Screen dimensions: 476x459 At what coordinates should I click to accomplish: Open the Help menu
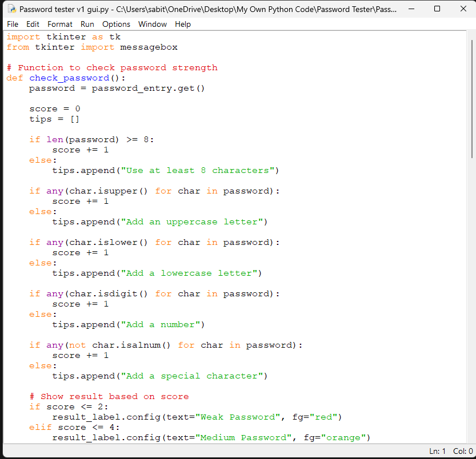click(182, 25)
